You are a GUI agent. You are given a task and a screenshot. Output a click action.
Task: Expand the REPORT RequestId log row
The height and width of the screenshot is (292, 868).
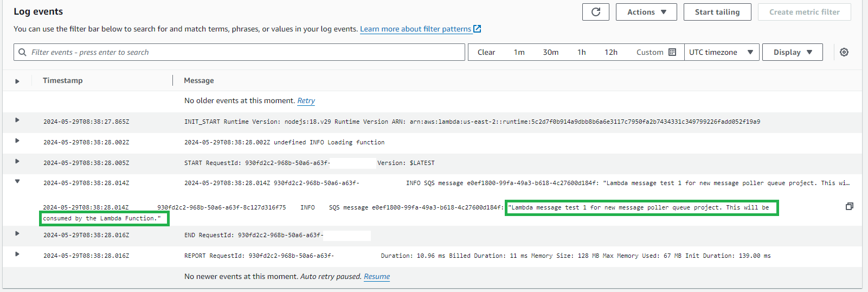coord(17,254)
